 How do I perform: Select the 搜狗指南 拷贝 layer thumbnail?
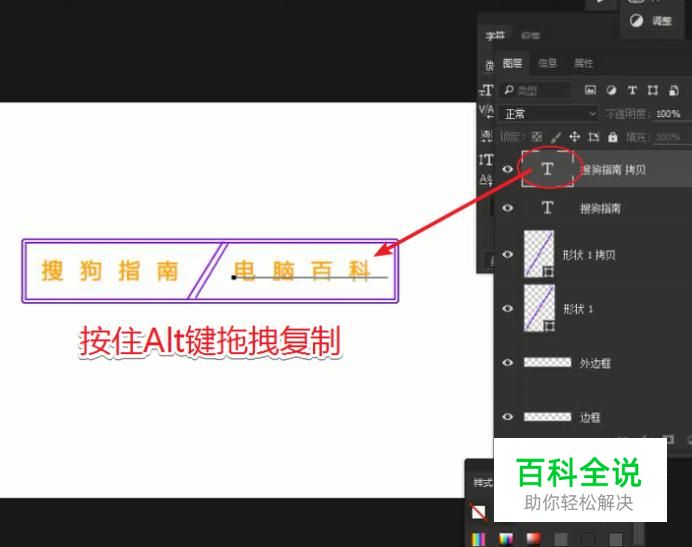pos(548,169)
